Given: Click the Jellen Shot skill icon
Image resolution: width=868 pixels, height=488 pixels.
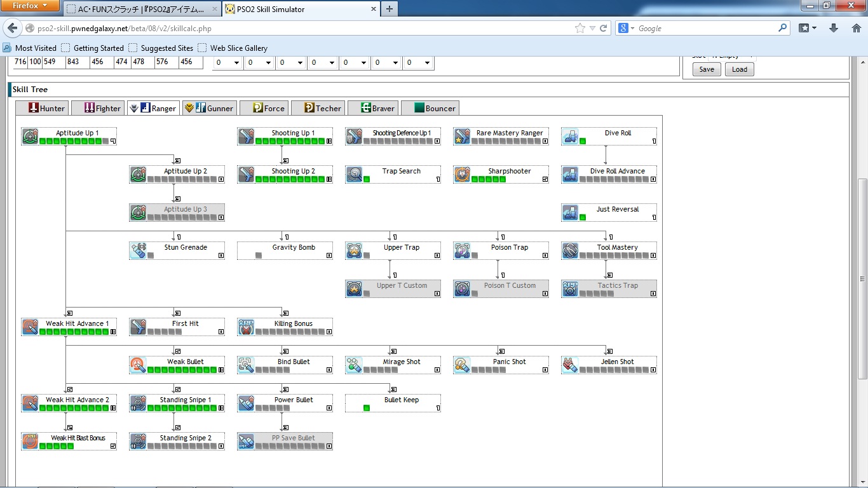Looking at the screenshot, I should (570, 365).
